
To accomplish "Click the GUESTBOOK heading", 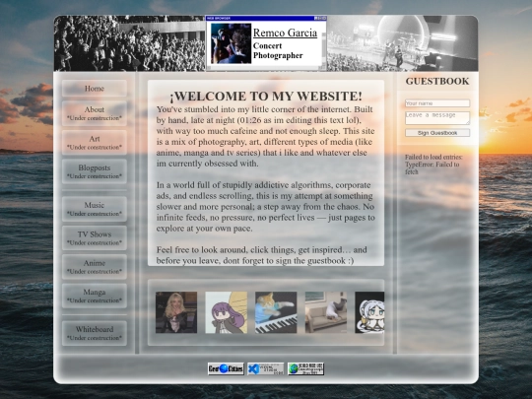I will pos(437,81).
